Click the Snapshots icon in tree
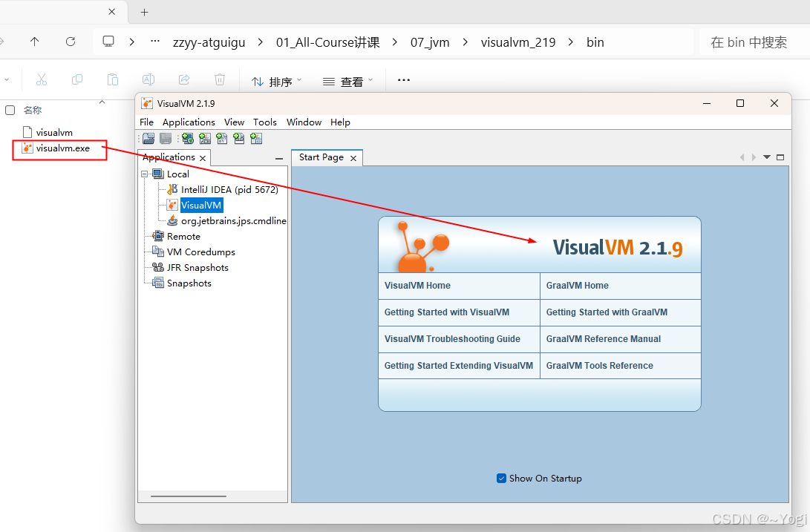This screenshot has height=532, width=810. click(158, 283)
